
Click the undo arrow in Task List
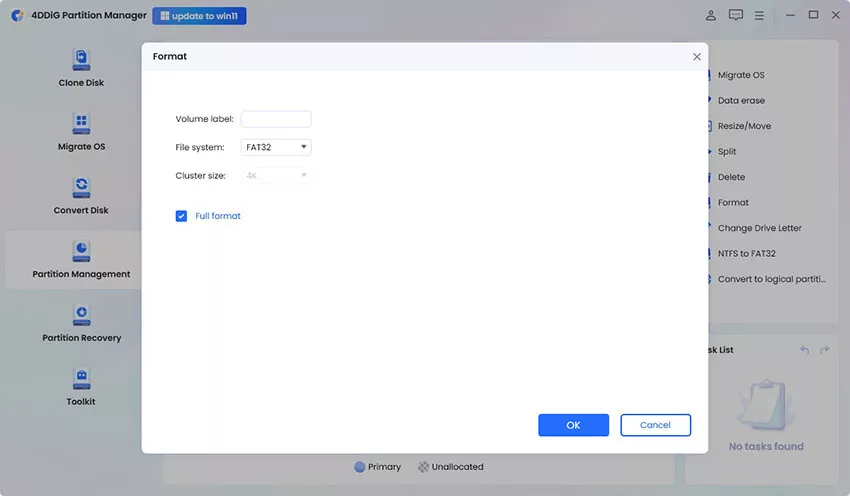pyautogui.click(x=804, y=350)
